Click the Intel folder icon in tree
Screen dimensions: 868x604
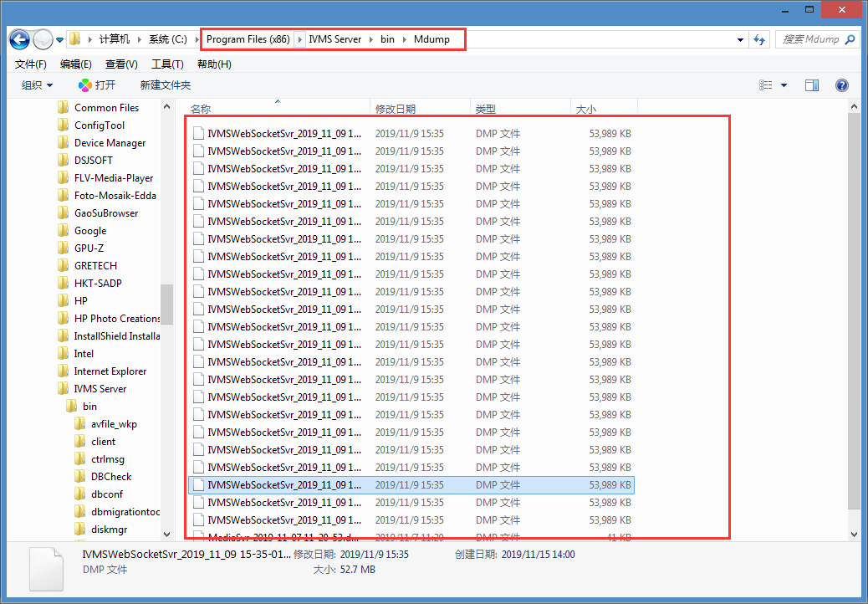tap(63, 354)
